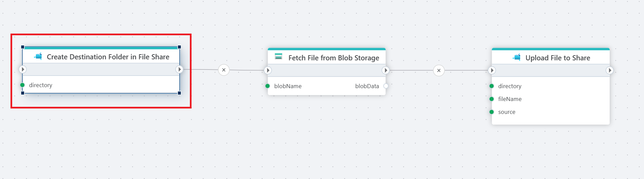Click the input arrow of Create Destination Folder node
Screen dimensions: 644x179
tap(23, 69)
